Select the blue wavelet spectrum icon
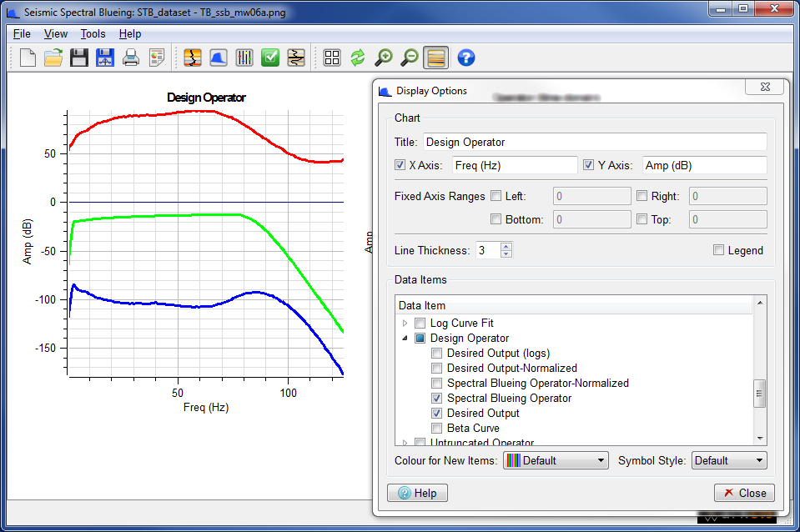800x532 pixels. tap(219, 58)
